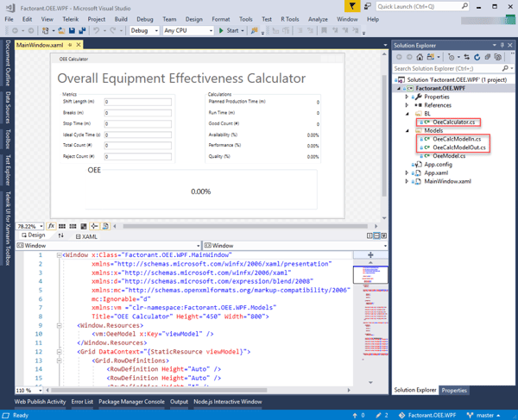Click the pending changes pencil status indicator
This screenshot has width=518, height=420.
pyautogui.click(x=382, y=416)
